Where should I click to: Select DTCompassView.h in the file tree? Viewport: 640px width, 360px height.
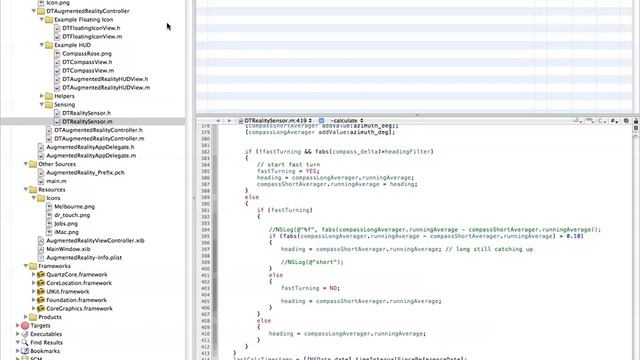click(87, 62)
